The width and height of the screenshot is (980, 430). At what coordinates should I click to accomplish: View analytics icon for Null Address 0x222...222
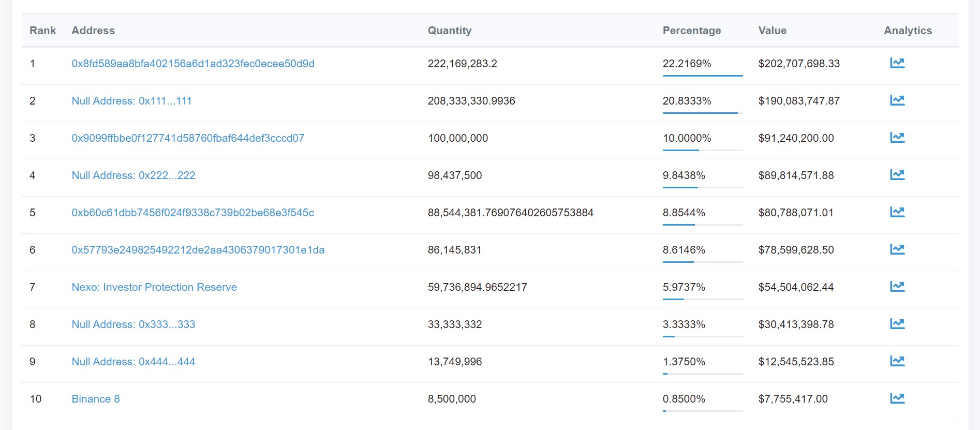(x=897, y=175)
